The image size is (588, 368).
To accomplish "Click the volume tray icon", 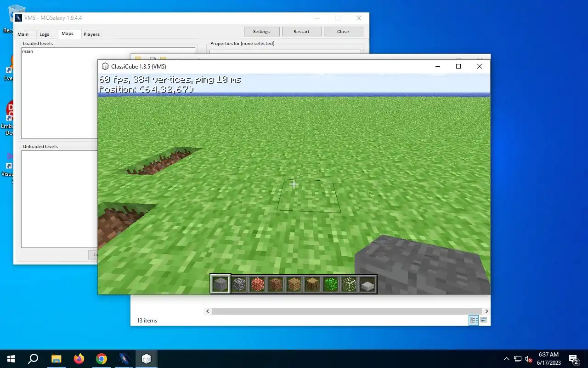I will pos(529,359).
